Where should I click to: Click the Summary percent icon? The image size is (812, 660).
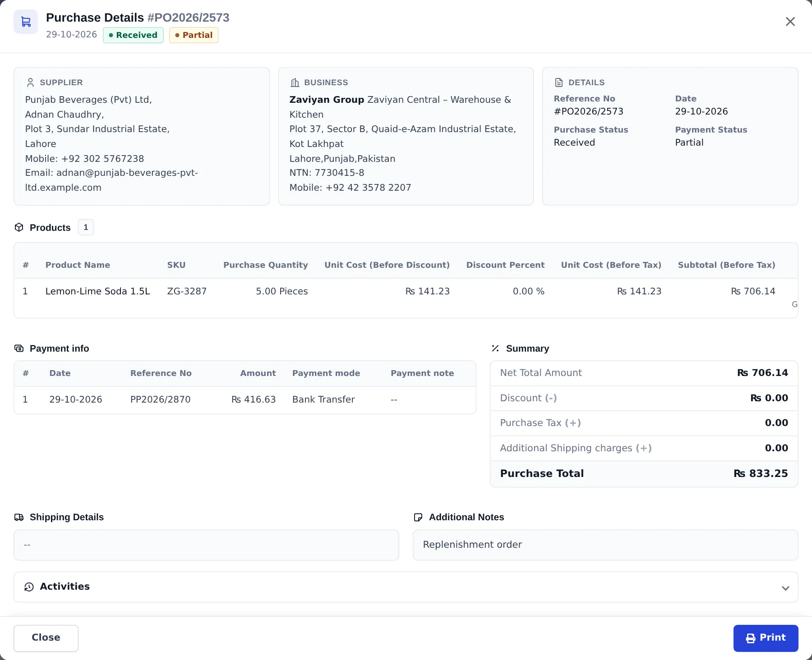click(x=495, y=348)
